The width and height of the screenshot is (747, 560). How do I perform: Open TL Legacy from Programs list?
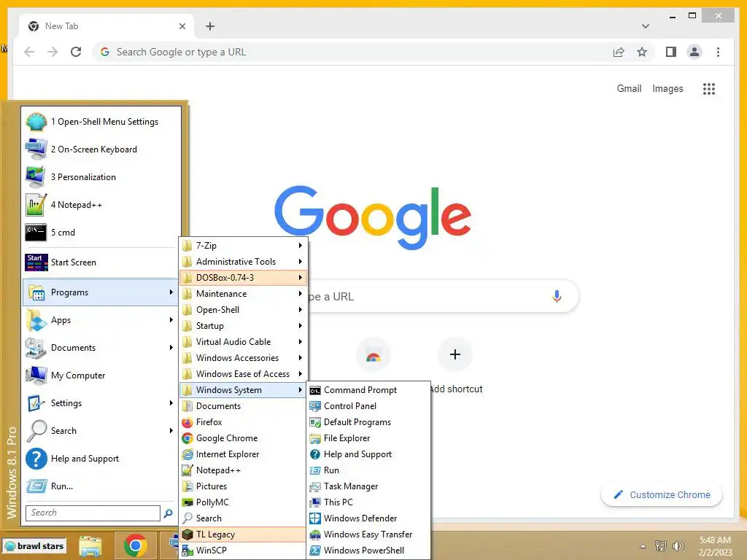[x=243, y=534]
